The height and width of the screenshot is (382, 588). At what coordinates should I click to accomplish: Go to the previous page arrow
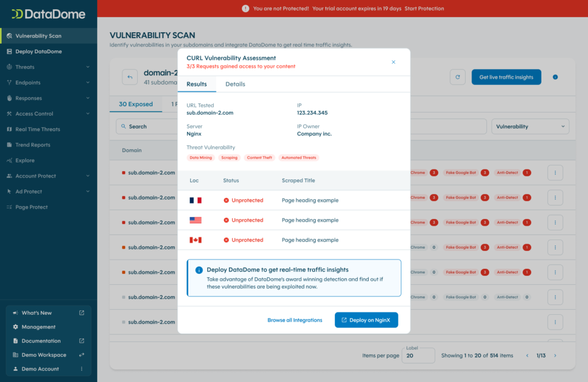point(527,356)
